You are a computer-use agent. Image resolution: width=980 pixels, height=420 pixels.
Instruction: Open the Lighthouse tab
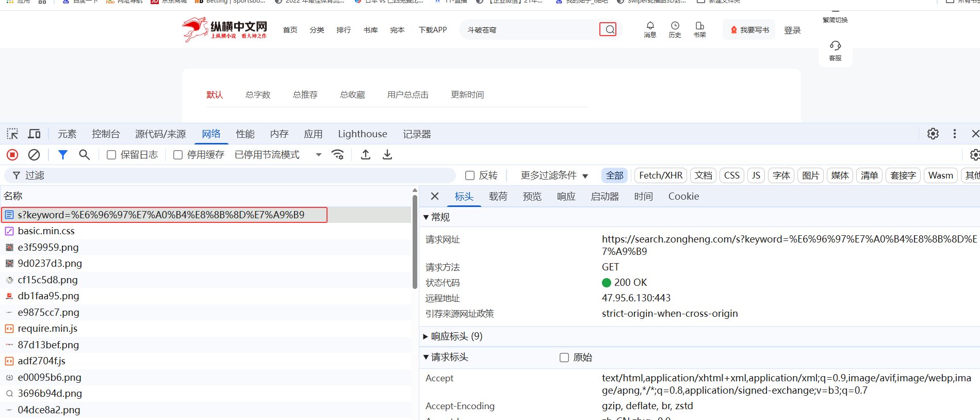[x=363, y=134]
